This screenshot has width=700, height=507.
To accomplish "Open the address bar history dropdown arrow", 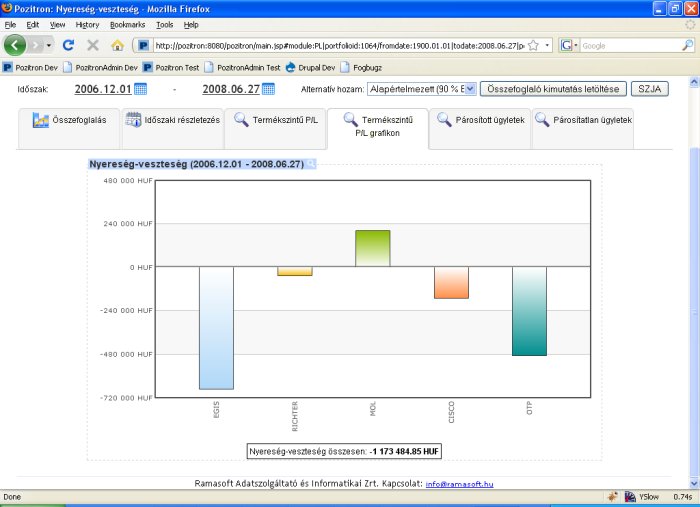I will pos(547,45).
